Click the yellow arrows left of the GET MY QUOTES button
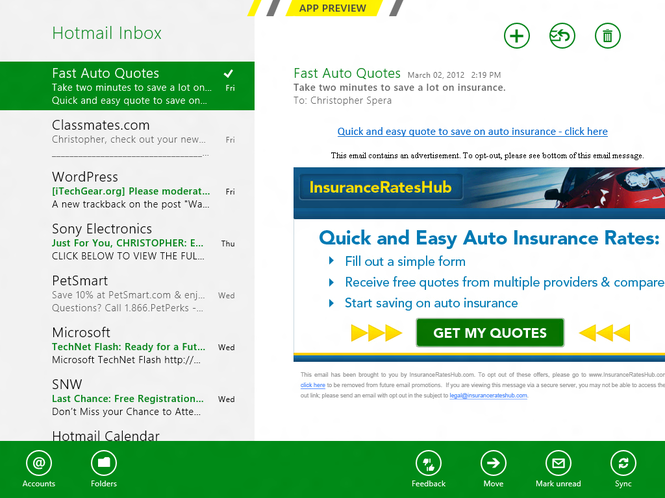Image resolution: width=665 pixels, height=498 pixels. click(376, 333)
